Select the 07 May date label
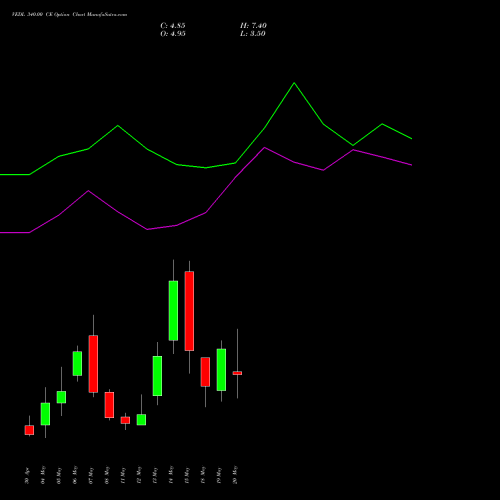500x500 pixels. 91,475
